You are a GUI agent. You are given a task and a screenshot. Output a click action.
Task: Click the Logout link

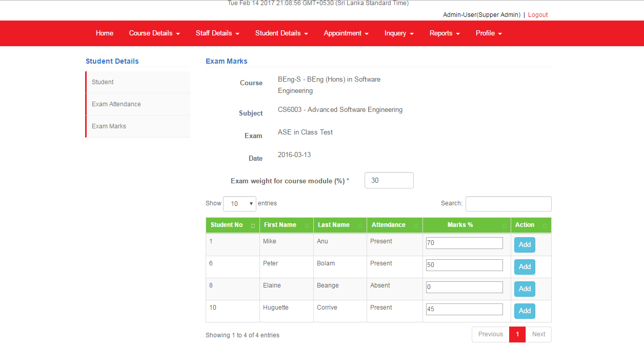(x=538, y=15)
